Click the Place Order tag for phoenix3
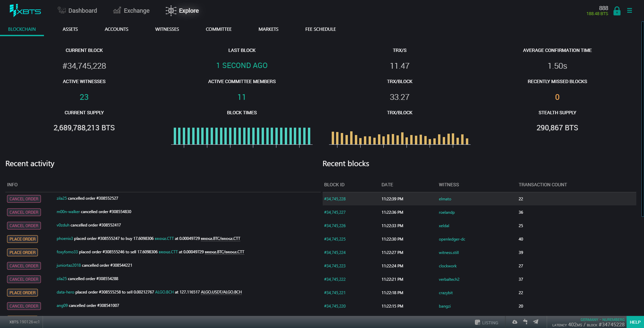Image resolution: width=644 pixels, height=328 pixels. (x=22, y=239)
